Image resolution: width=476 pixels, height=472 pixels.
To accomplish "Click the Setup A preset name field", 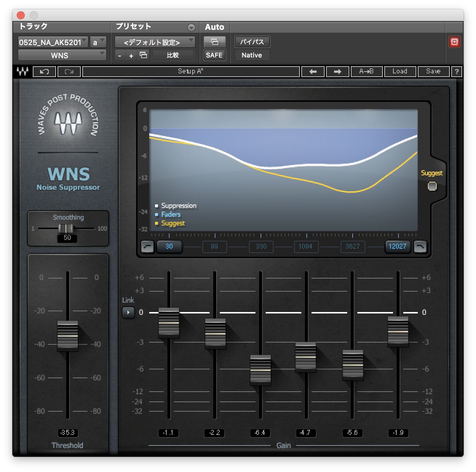I will click(x=191, y=72).
